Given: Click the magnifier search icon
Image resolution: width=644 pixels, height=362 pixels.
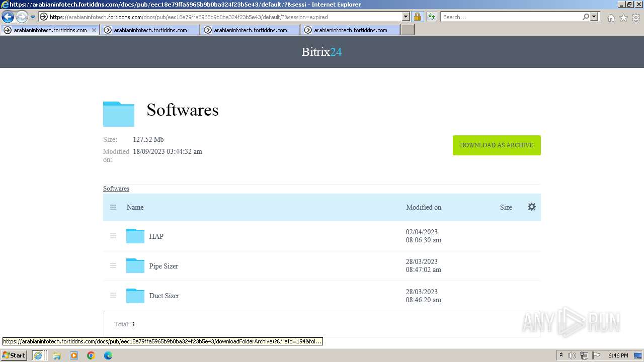Looking at the screenshot, I should pos(586,17).
